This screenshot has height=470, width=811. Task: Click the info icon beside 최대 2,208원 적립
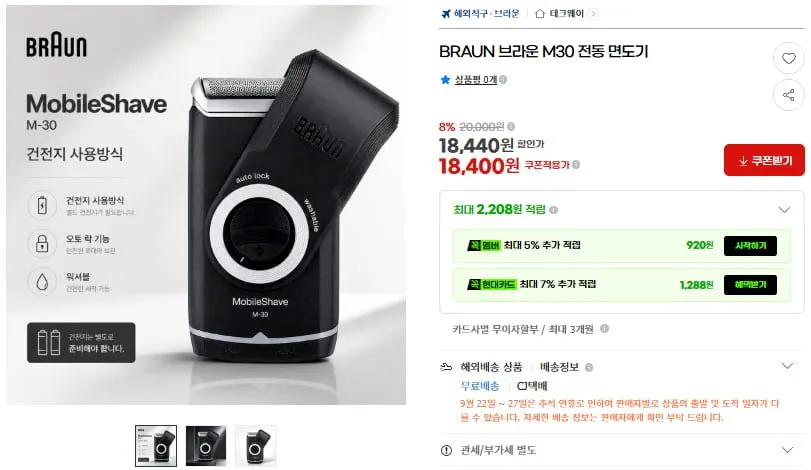pyautogui.click(x=553, y=209)
